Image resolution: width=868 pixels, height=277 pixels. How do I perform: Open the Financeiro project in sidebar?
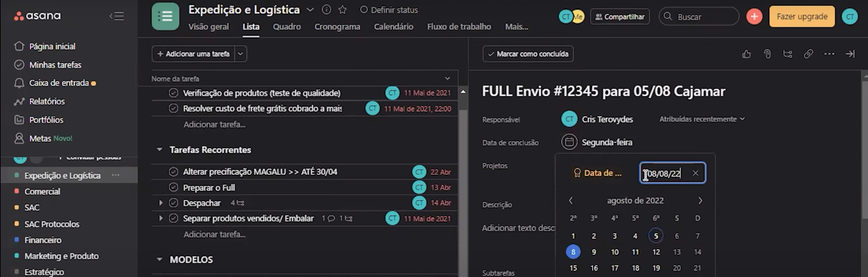[43, 240]
